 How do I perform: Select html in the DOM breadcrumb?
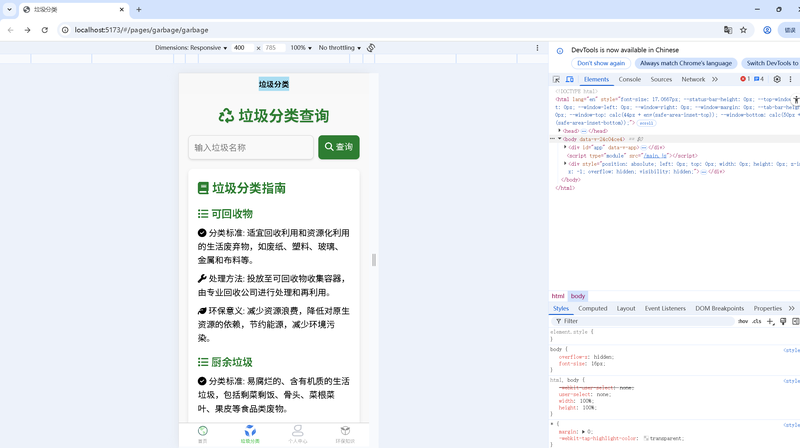point(558,296)
